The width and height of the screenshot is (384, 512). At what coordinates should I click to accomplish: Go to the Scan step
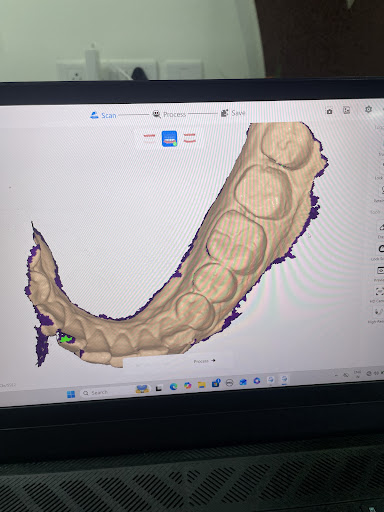coord(103,115)
